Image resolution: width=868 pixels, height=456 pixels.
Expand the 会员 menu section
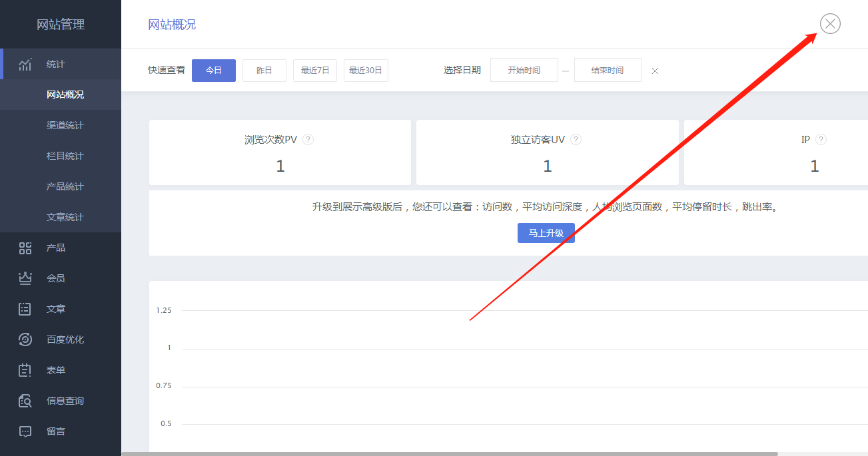61,278
